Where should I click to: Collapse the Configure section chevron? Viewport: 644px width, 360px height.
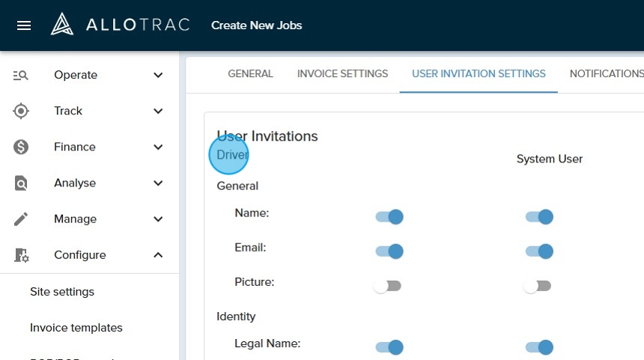click(x=158, y=255)
